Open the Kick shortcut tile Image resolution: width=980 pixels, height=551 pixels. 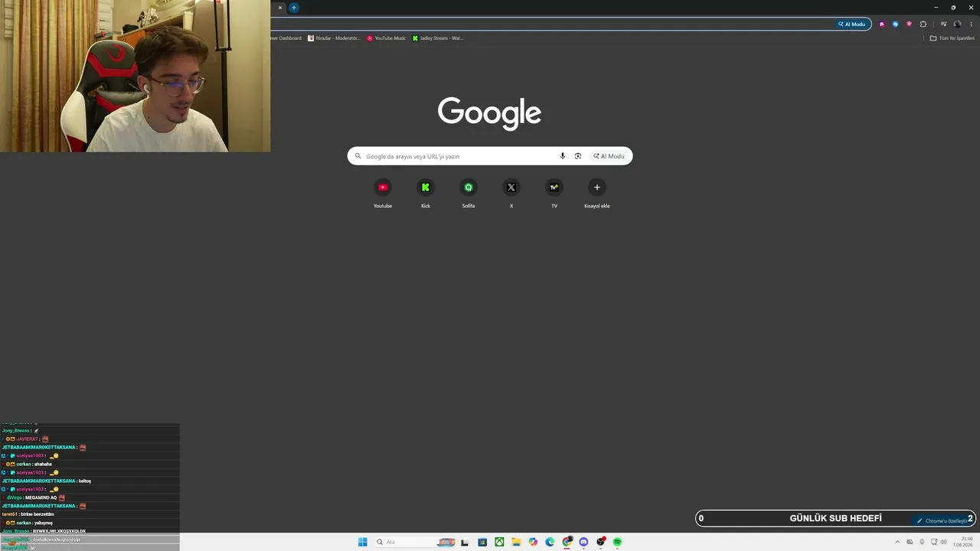point(426,194)
